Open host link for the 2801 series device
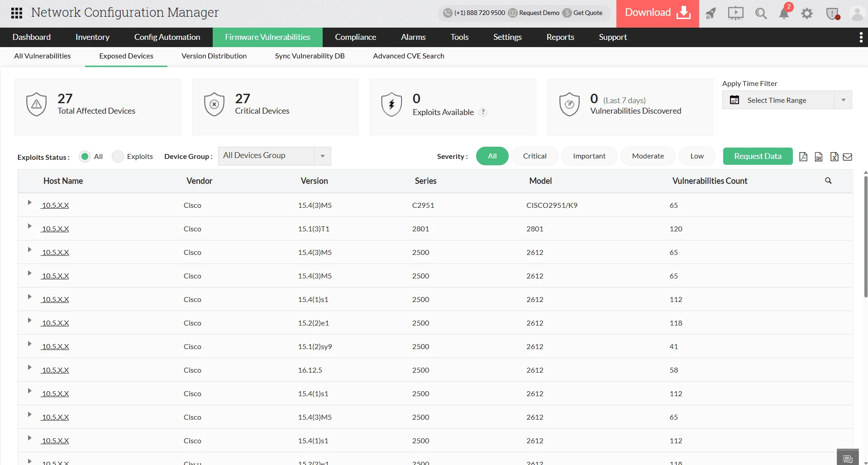Viewport: 868px width, 465px height. pos(55,229)
